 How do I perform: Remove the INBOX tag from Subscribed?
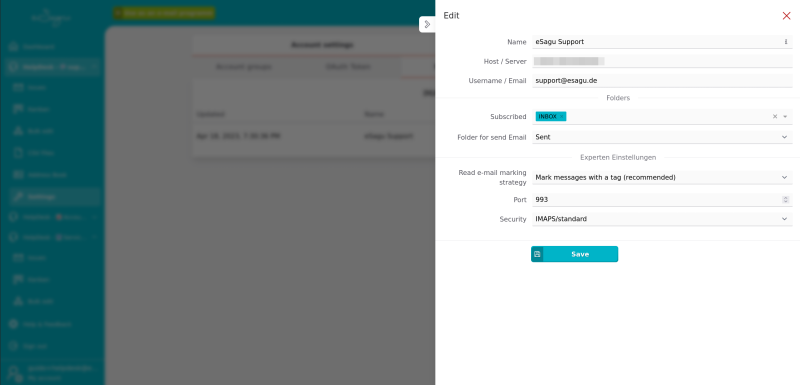(561, 117)
